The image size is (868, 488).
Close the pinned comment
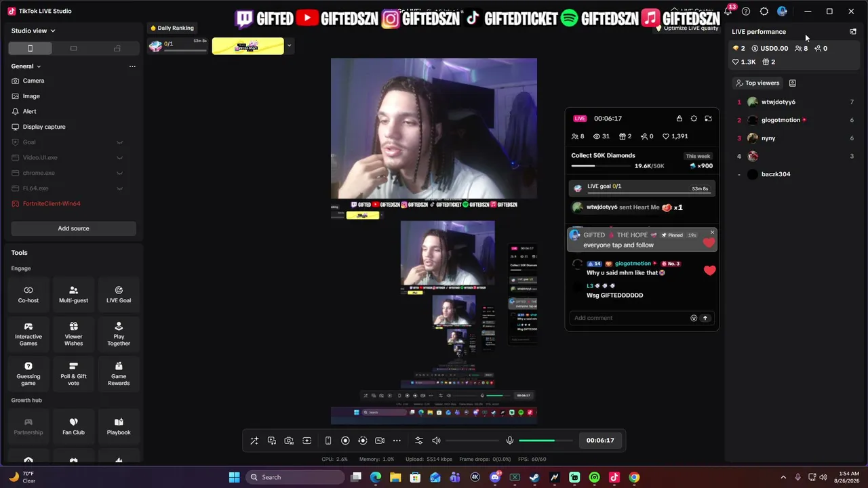tap(712, 232)
